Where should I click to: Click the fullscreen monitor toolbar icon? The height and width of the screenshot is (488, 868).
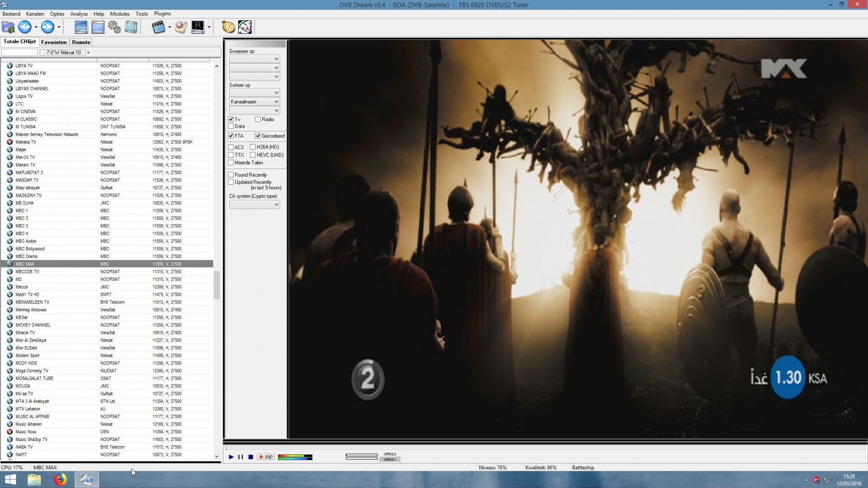tap(81, 27)
